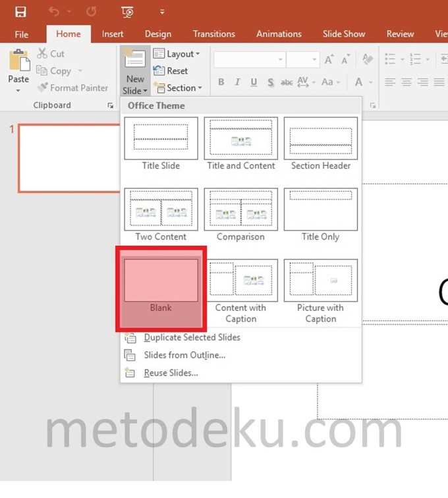Click the font name combo box

click(x=249, y=59)
